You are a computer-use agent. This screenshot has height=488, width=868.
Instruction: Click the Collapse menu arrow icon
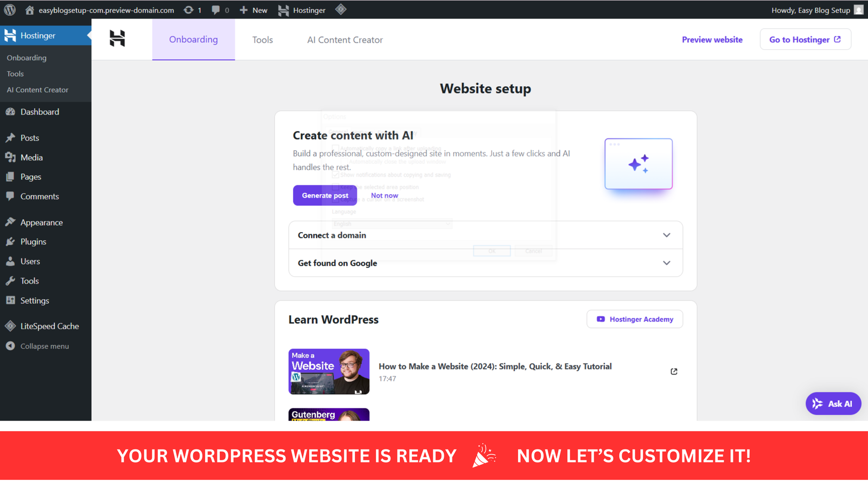point(10,346)
